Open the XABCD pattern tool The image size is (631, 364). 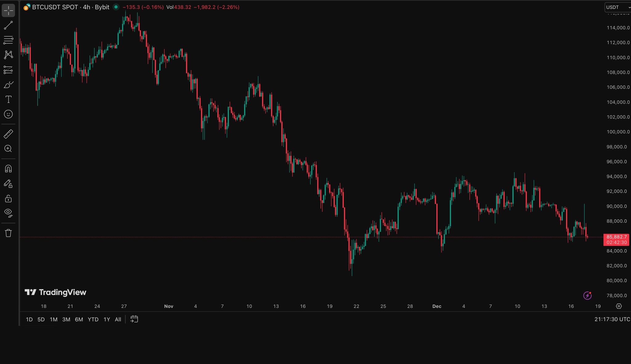(8, 54)
